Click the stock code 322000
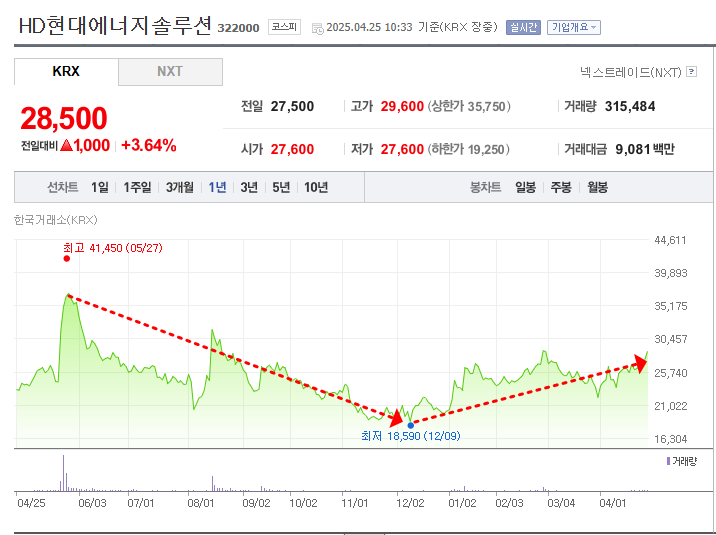The height and width of the screenshot is (535, 716). click(x=238, y=28)
